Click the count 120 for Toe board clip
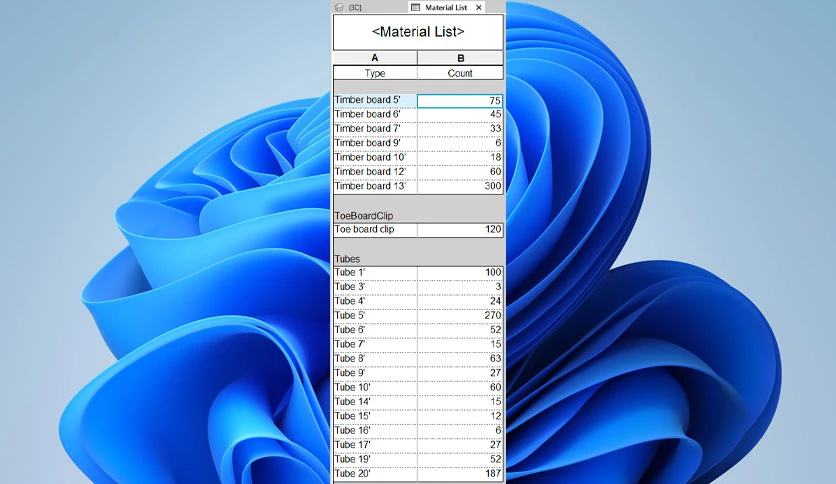The image size is (836, 484). 460,230
